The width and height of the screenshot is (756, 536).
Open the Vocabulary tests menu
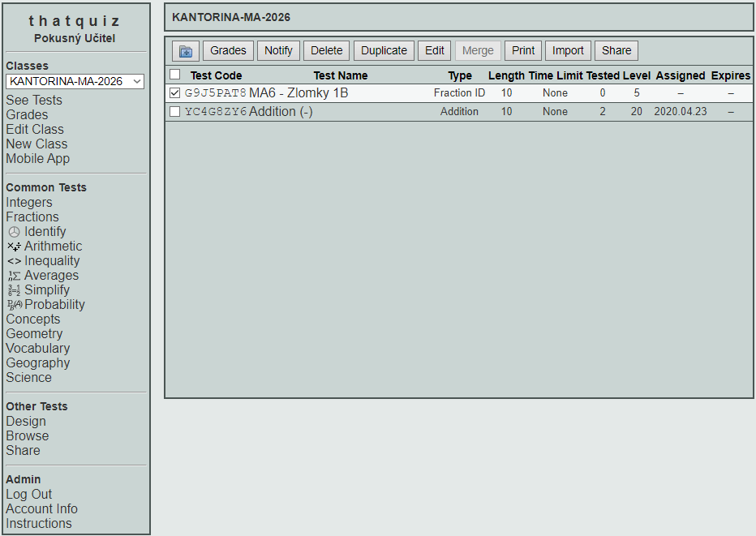(38, 349)
